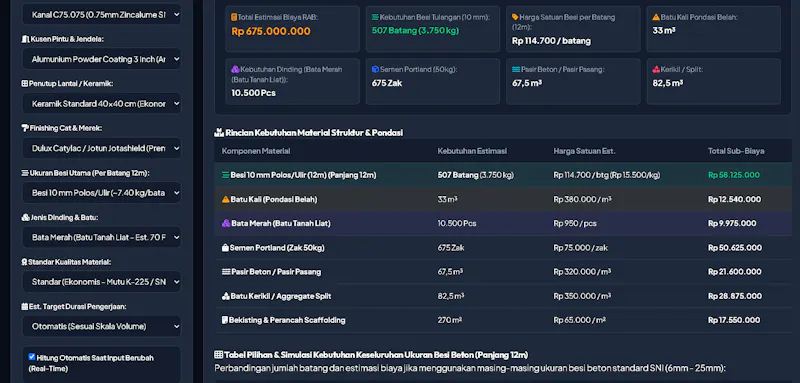Click the blue cube icon in Semen Portland card
This screenshot has height=383, width=800.
pos(375,69)
